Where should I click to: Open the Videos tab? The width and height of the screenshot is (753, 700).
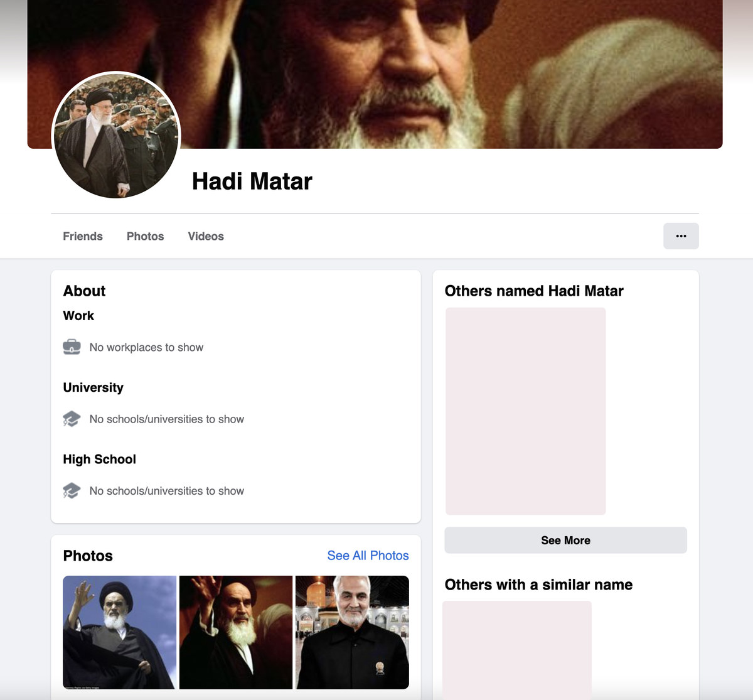coord(206,236)
